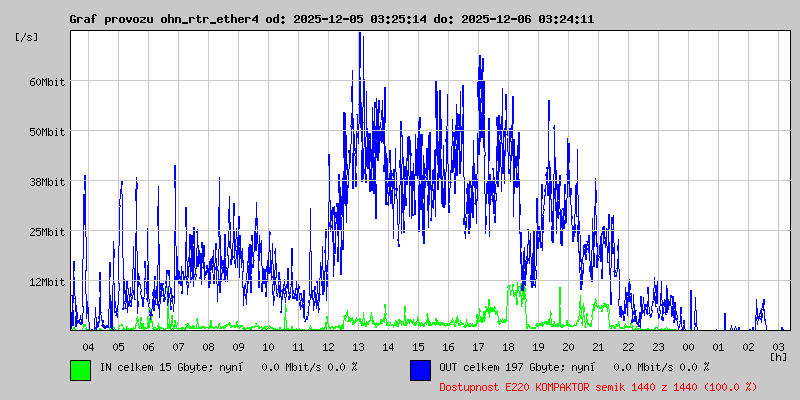The width and height of the screenshot is (800, 400).
Task: Select the 21 hour mark on the time axis
Action: [598, 346]
